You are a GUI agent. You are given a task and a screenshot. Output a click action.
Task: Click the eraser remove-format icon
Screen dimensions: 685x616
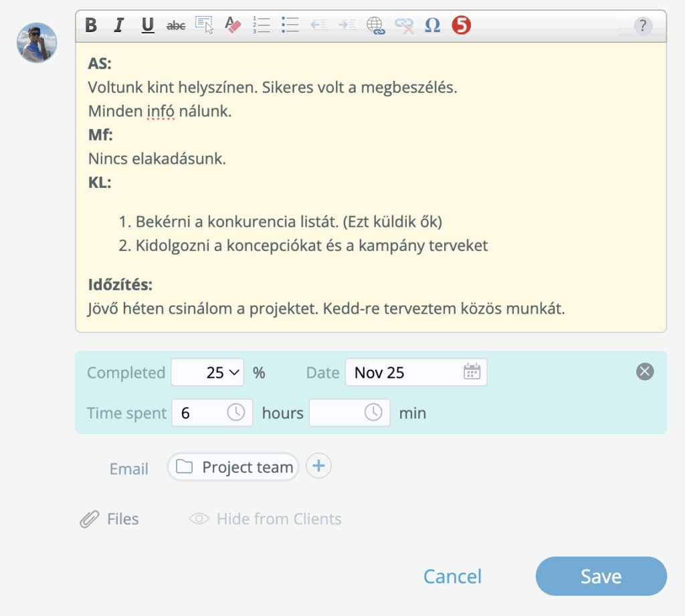(x=232, y=25)
